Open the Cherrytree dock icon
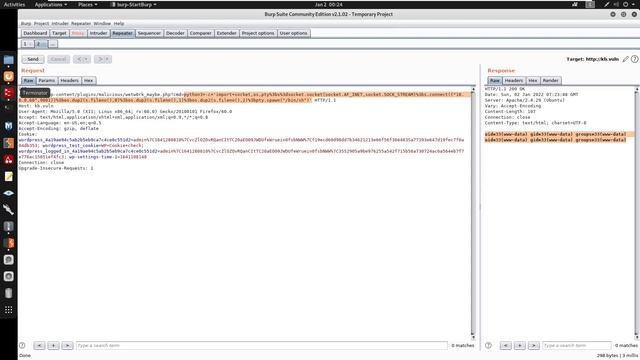Screen dimensions: 640x360 9,160
